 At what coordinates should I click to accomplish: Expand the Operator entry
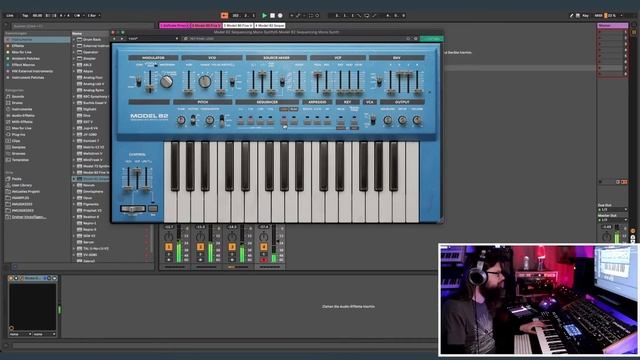pyautogui.click(x=74, y=52)
